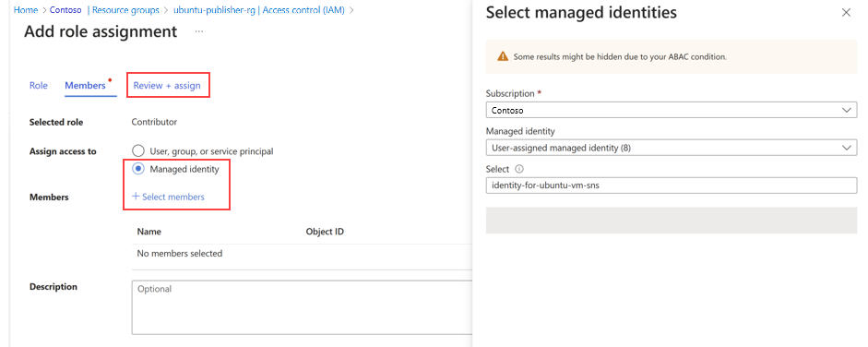The image size is (868, 347).
Task: Go to the Review + assign tab
Action: point(167,86)
